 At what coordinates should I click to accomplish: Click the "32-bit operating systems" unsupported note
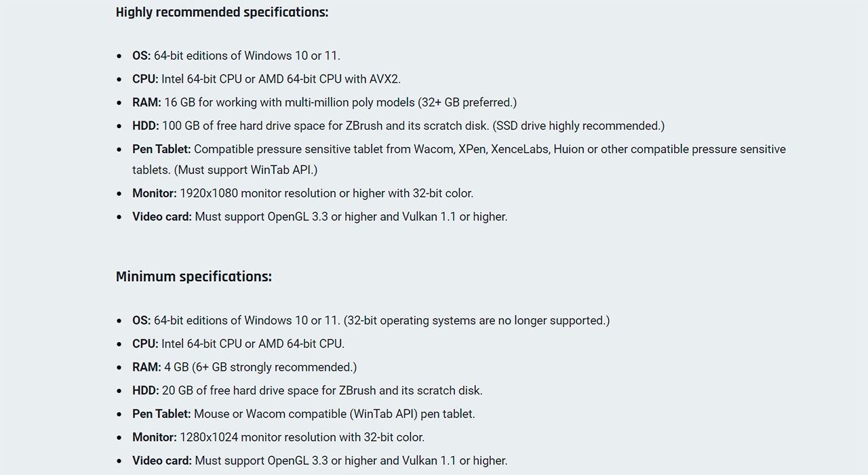point(477,321)
